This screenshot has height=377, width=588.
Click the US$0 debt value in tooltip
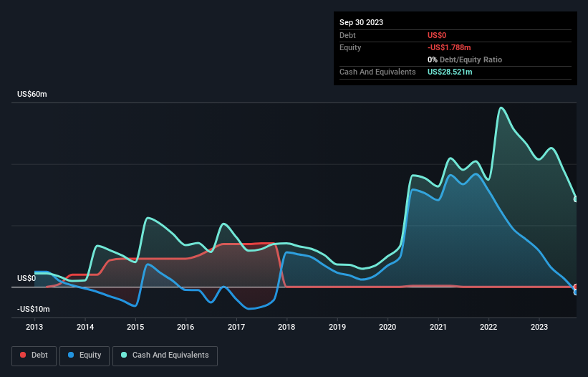[x=437, y=35]
